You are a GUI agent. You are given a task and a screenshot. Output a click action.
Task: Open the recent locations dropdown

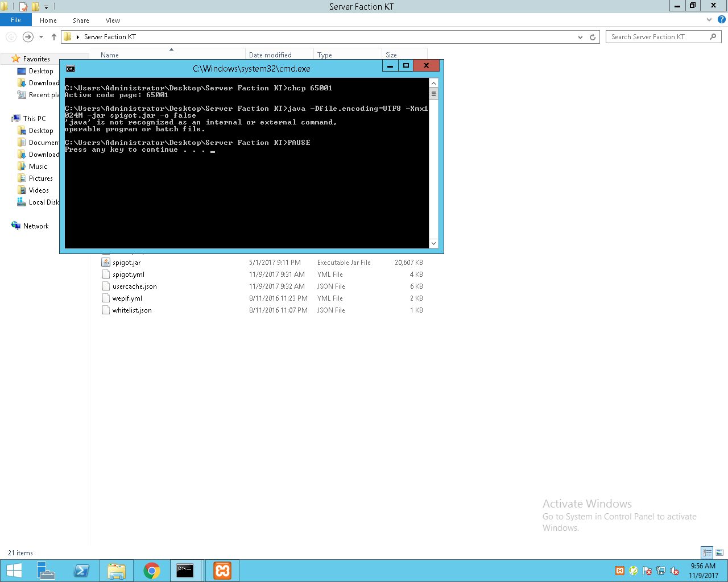pyautogui.click(x=41, y=37)
